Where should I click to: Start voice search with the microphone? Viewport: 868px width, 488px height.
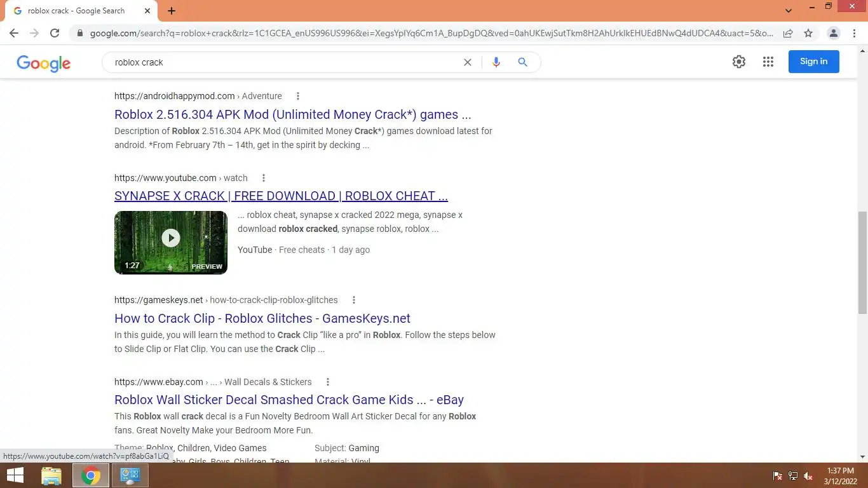coord(496,62)
